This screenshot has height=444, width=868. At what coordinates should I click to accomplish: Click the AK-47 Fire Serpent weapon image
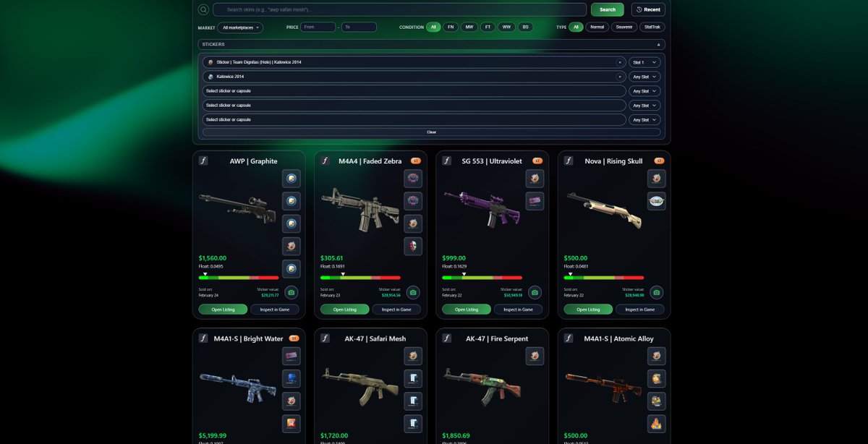[481, 384]
